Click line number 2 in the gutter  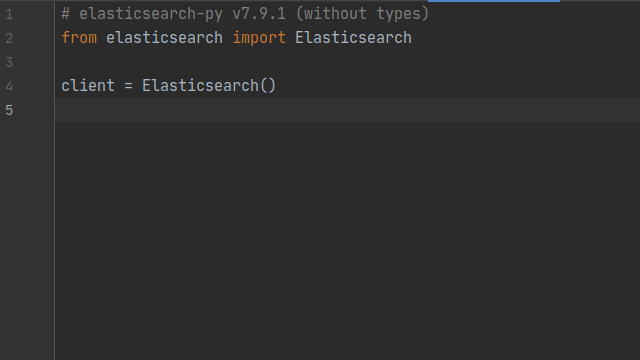point(9,38)
